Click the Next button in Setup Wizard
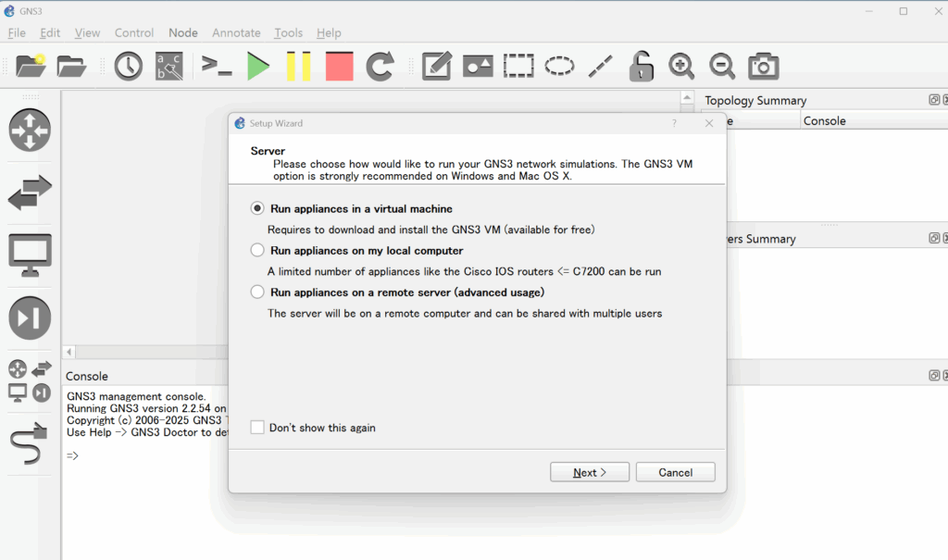The height and width of the screenshot is (560, 948). (590, 472)
